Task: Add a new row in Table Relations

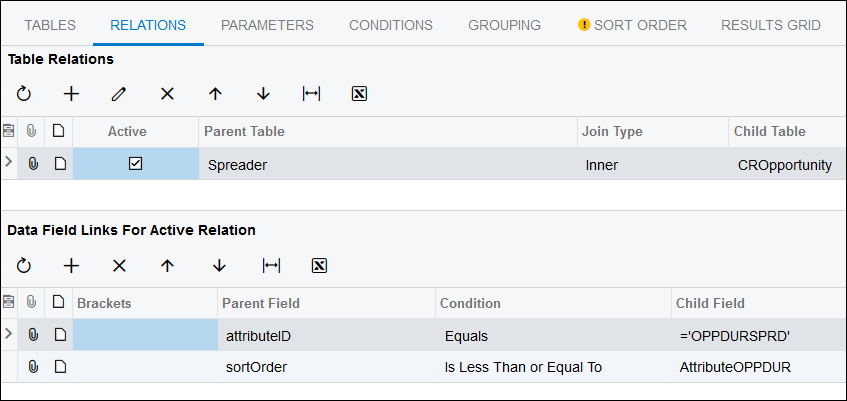Action: point(71,94)
